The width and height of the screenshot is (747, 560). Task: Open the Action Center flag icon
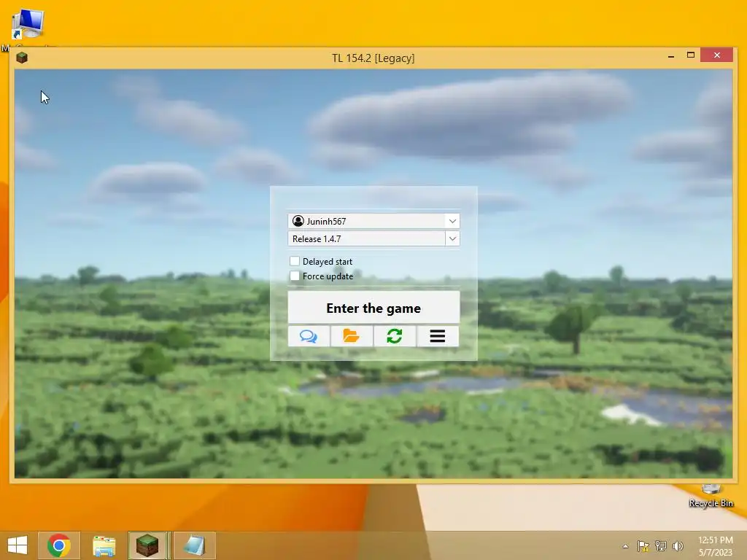click(x=643, y=545)
